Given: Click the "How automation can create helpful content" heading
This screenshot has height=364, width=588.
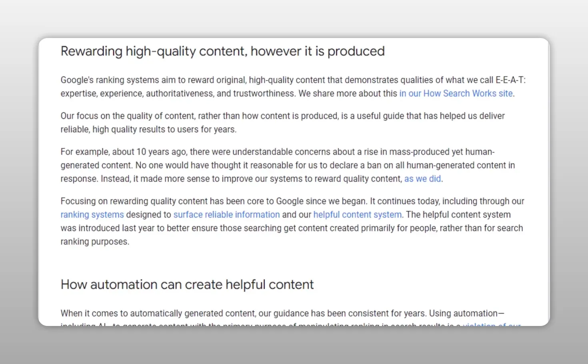Looking at the screenshot, I should click(187, 285).
